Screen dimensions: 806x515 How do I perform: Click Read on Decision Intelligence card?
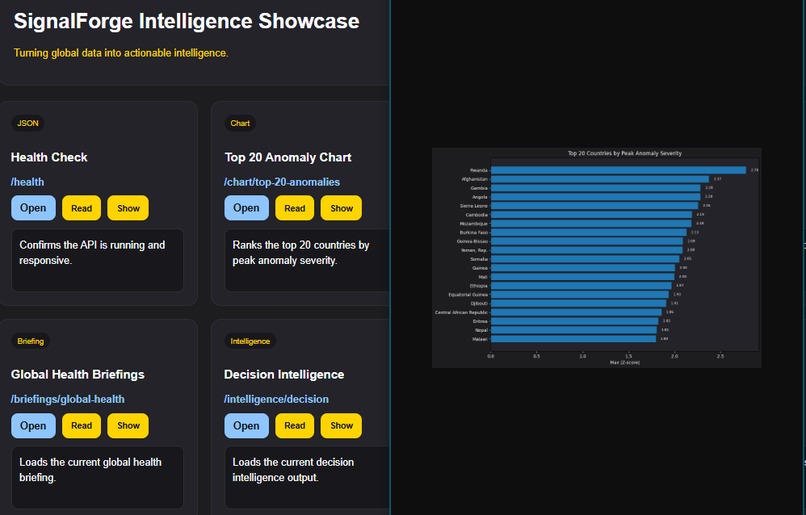click(x=295, y=426)
